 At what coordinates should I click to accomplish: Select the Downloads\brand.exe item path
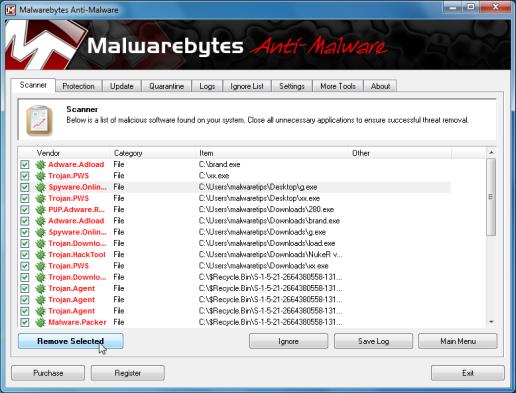click(269, 221)
